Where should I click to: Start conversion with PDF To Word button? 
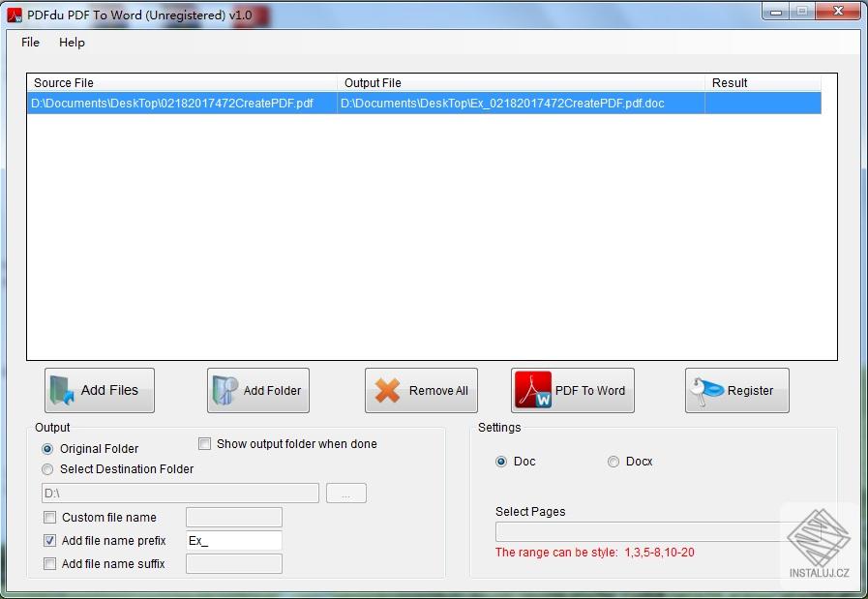pyautogui.click(x=573, y=390)
